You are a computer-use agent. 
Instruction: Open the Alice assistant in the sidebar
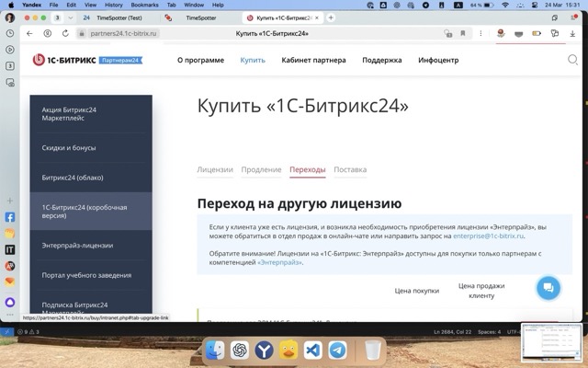click(x=10, y=302)
